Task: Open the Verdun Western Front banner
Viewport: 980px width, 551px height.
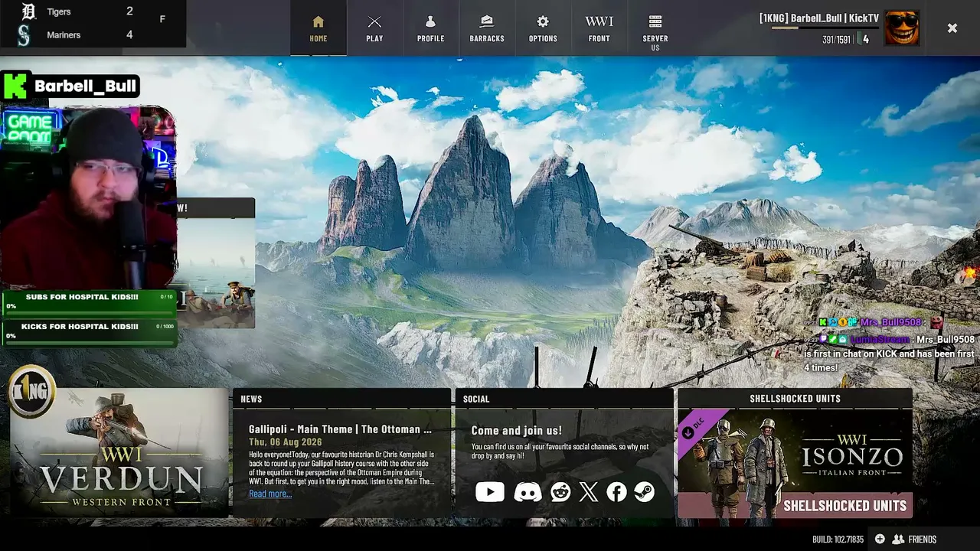Action: point(119,453)
